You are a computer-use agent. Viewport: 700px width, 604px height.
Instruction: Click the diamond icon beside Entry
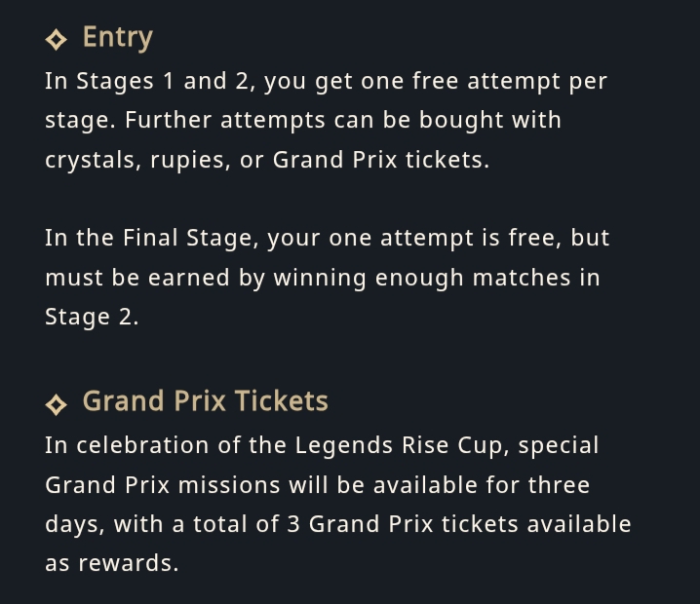coord(57,40)
